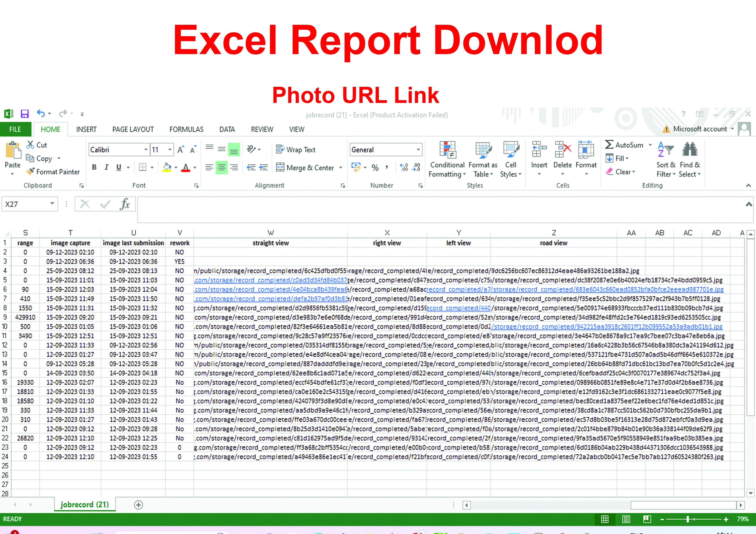
Task: Open left view link in row 8
Action: tap(459, 308)
